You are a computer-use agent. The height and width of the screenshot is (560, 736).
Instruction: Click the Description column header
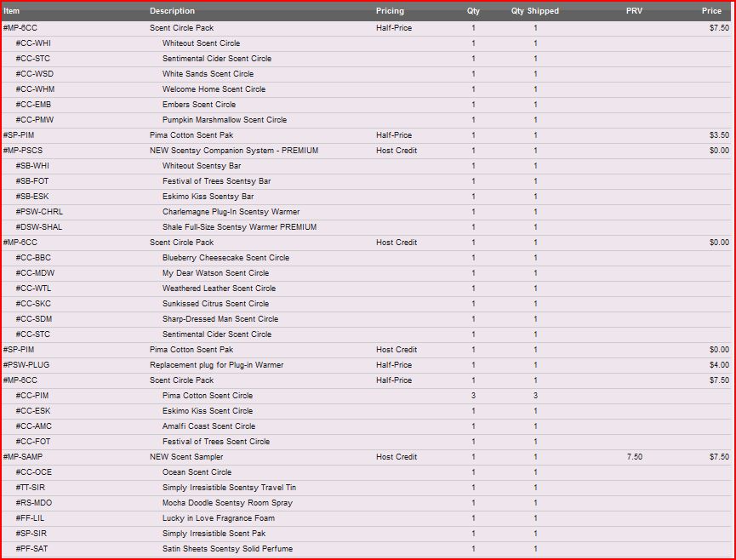coord(172,11)
